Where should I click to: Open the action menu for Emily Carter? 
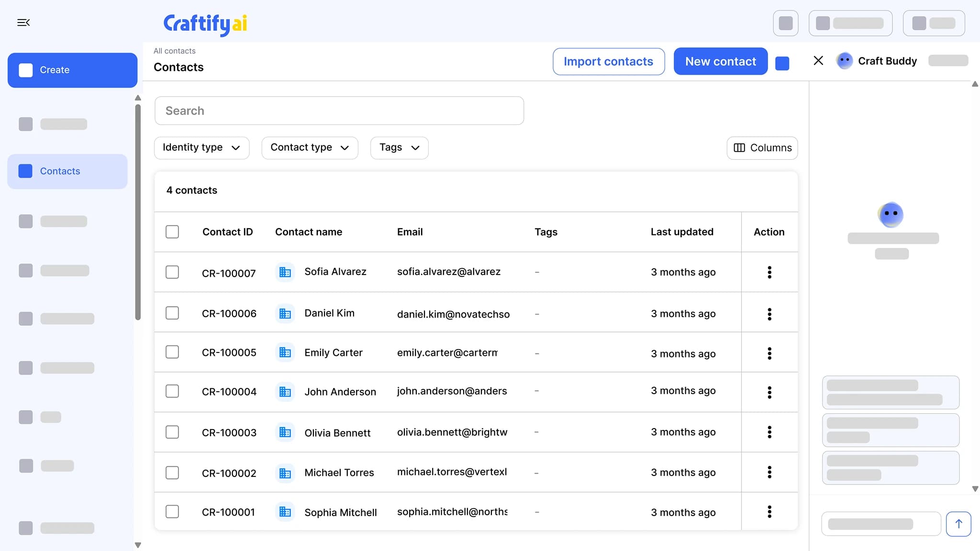point(769,353)
